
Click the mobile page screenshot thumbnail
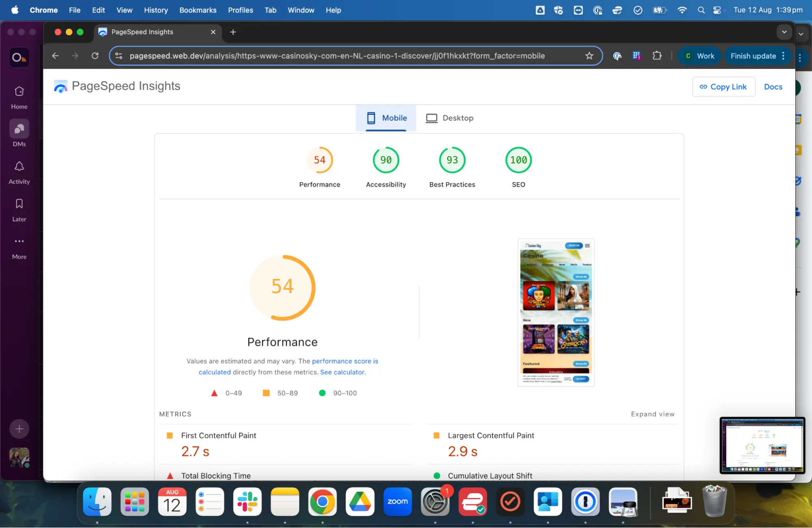coord(556,312)
